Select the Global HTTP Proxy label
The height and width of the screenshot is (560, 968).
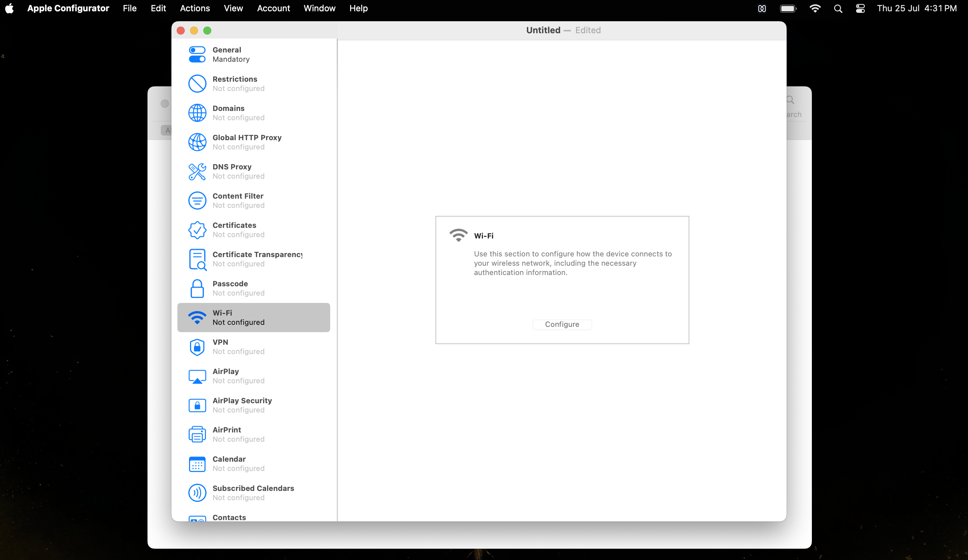247,138
